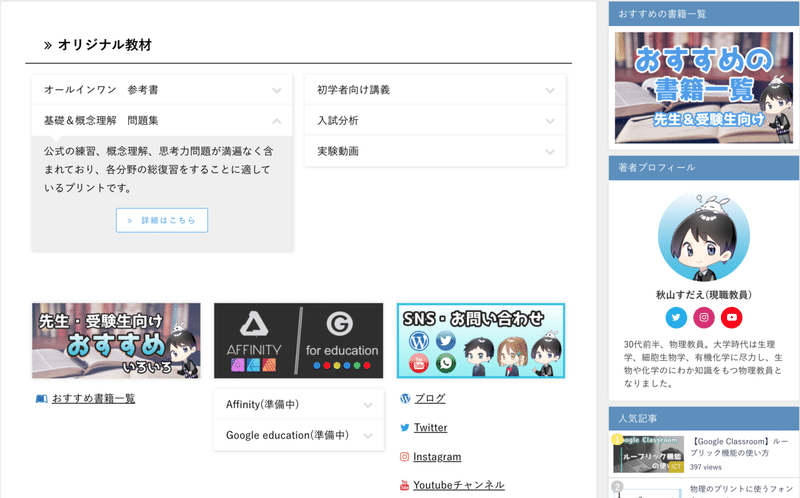This screenshot has width=800, height=498.
Task: Click the オリジナル教材 section heading
Action: pos(105,45)
